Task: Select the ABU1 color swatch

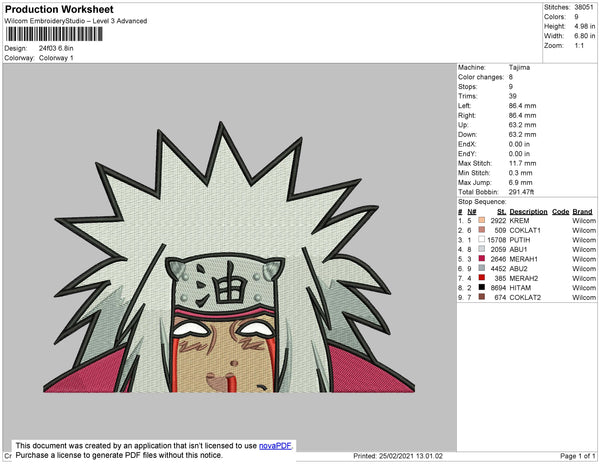Action: coord(481,249)
